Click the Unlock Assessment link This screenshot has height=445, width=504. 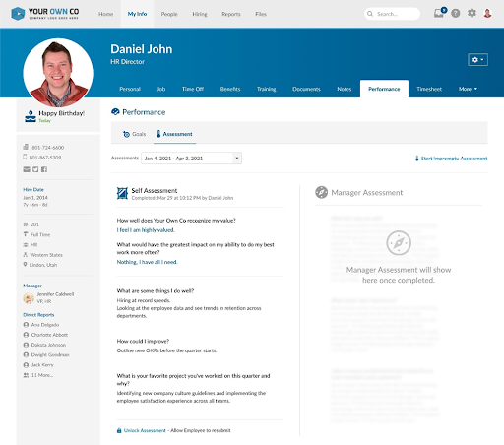click(x=145, y=430)
